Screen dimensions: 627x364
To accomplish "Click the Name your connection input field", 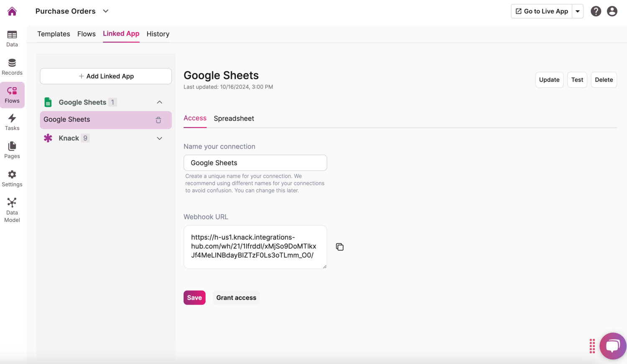I will coord(255,163).
